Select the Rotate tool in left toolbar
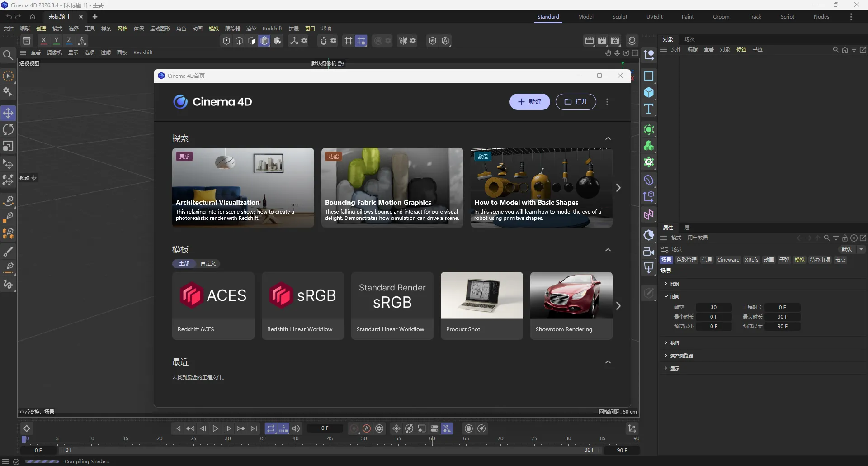 point(8,129)
